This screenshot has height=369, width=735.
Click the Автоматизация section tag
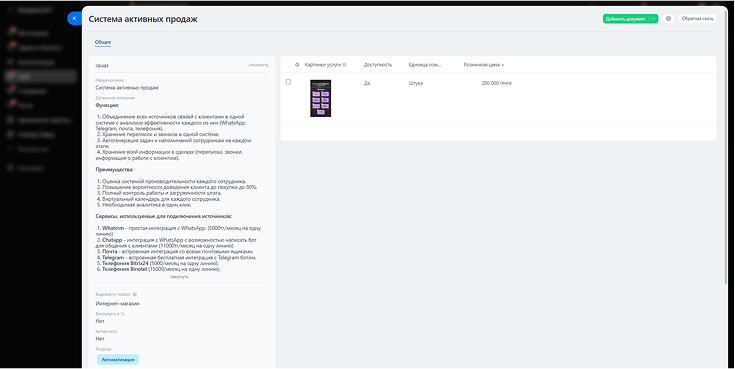pyautogui.click(x=118, y=360)
